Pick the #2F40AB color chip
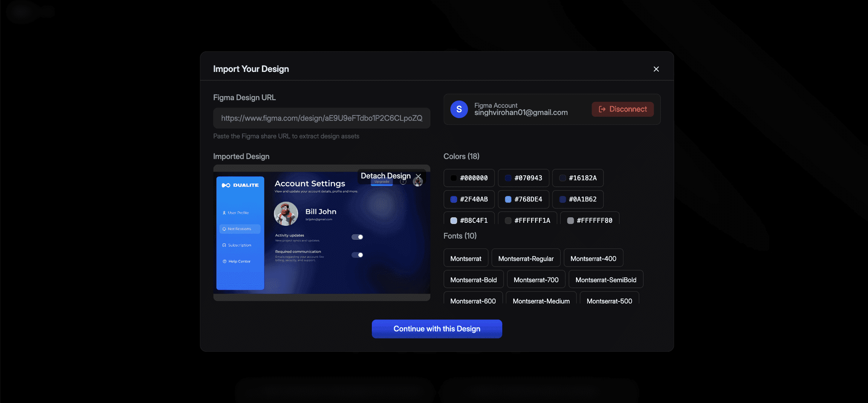 [x=469, y=199]
